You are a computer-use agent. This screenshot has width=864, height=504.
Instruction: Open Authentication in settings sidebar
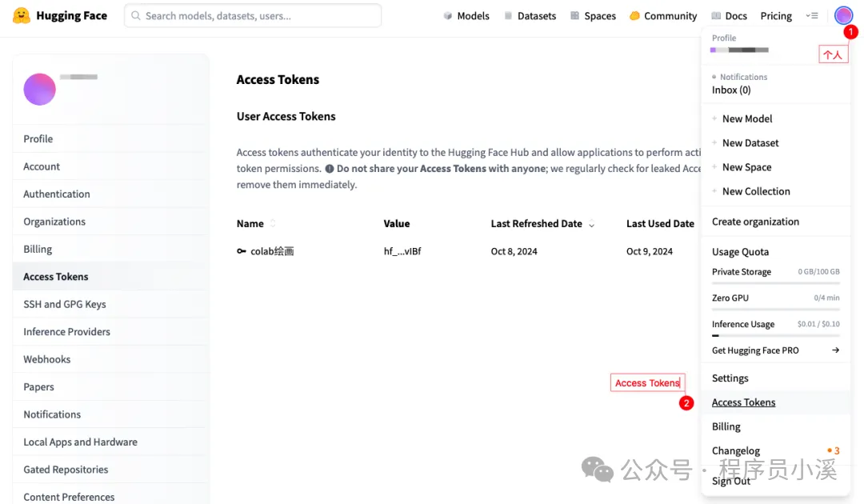point(110,194)
